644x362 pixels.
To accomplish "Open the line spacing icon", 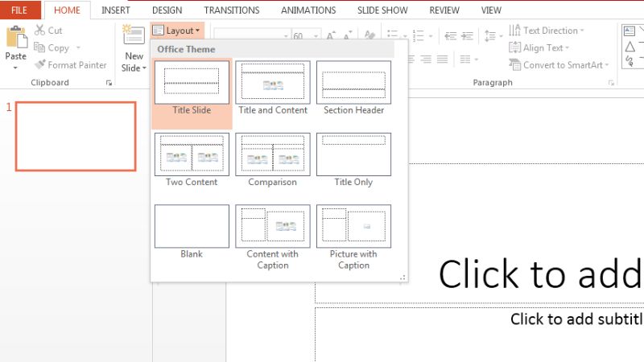I will coord(490,36).
